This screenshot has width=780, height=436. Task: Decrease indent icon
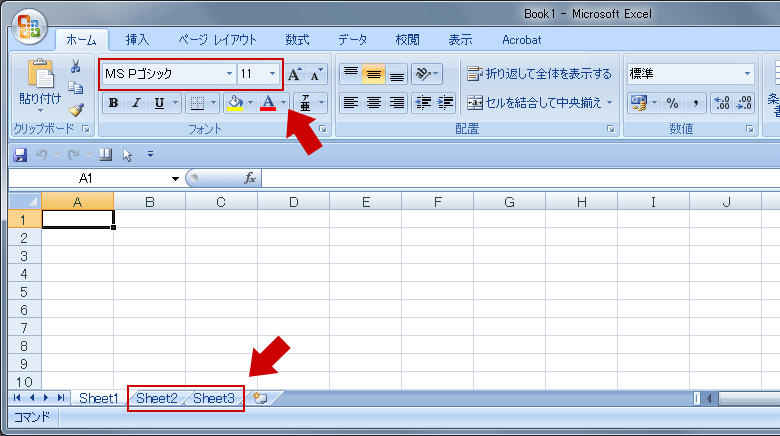(x=423, y=103)
